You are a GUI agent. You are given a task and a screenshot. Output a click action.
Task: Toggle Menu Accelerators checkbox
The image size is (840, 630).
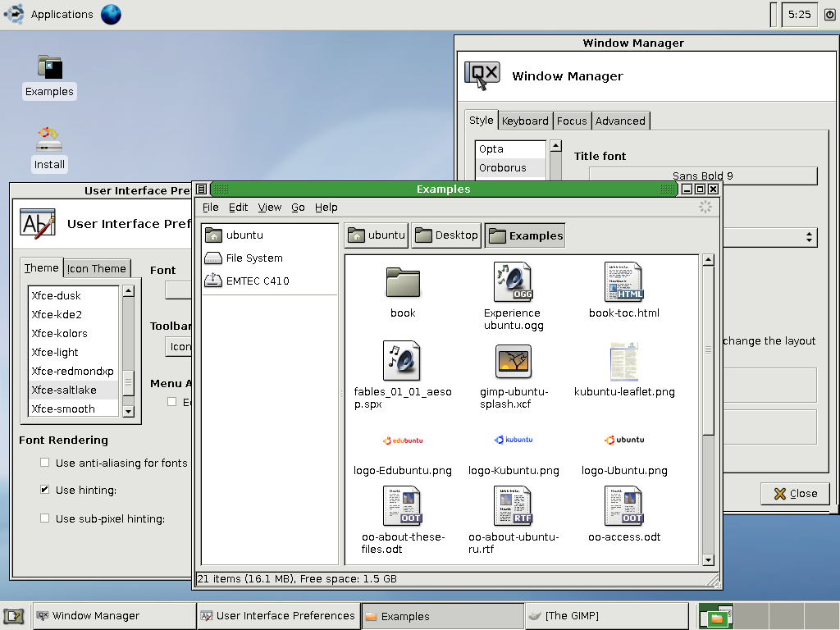point(171,402)
